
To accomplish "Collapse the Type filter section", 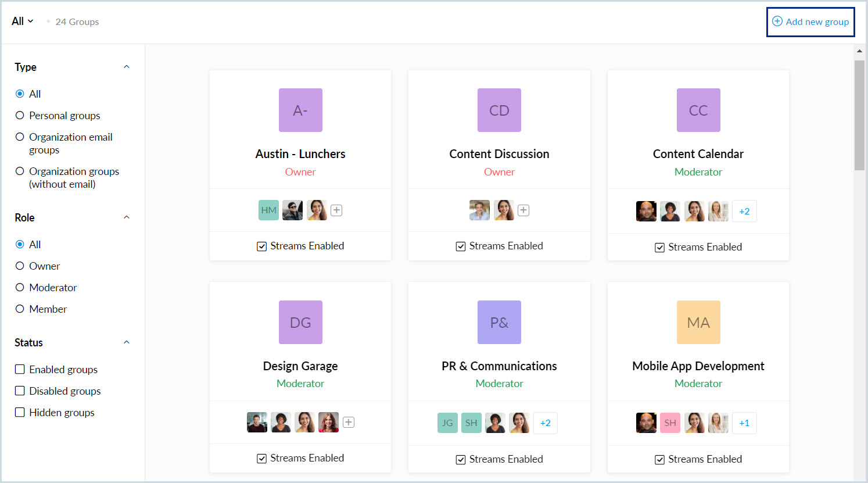I will (127, 67).
